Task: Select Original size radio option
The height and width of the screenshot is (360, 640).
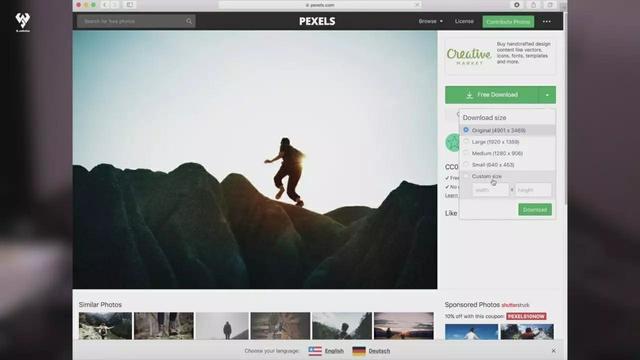Action: pos(466,130)
